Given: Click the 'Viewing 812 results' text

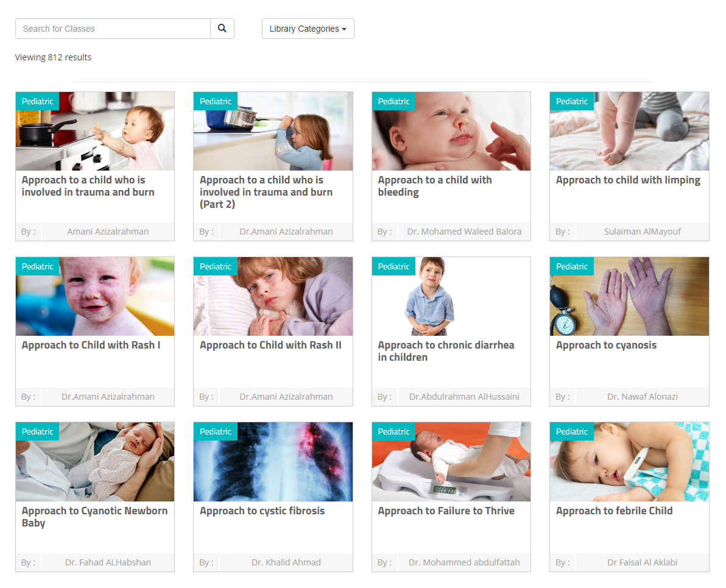Looking at the screenshot, I should pos(53,57).
